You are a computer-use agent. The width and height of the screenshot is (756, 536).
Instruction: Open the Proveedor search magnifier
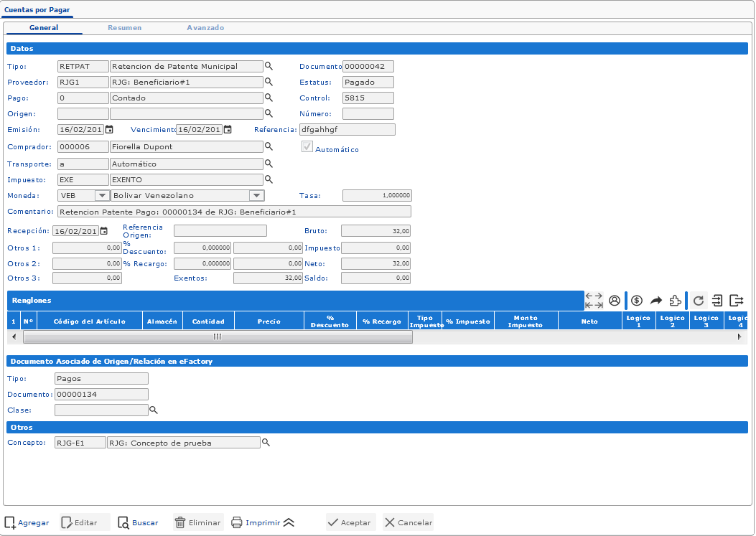[269, 82]
